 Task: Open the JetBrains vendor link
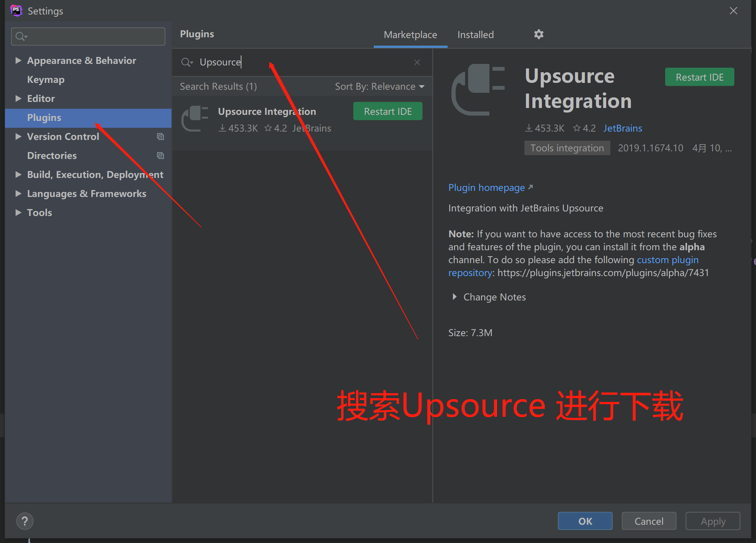coord(623,129)
